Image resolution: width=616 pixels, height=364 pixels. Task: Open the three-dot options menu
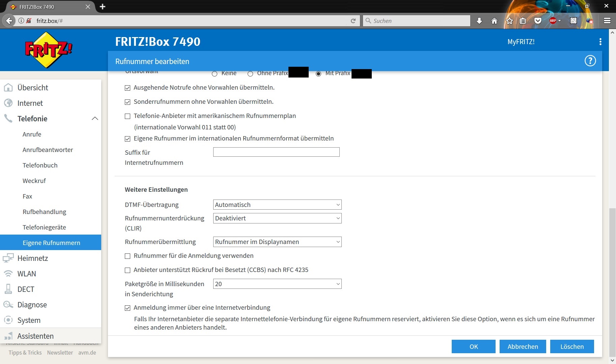(x=600, y=41)
